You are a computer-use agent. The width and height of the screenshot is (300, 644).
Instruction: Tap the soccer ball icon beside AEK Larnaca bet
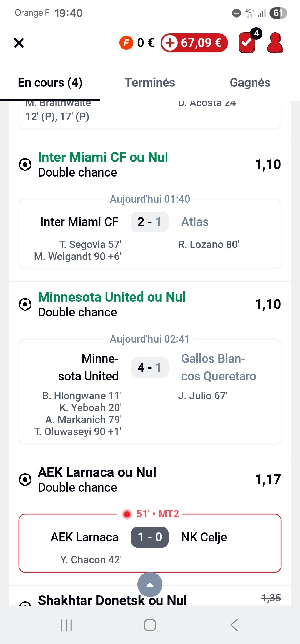coord(25,480)
